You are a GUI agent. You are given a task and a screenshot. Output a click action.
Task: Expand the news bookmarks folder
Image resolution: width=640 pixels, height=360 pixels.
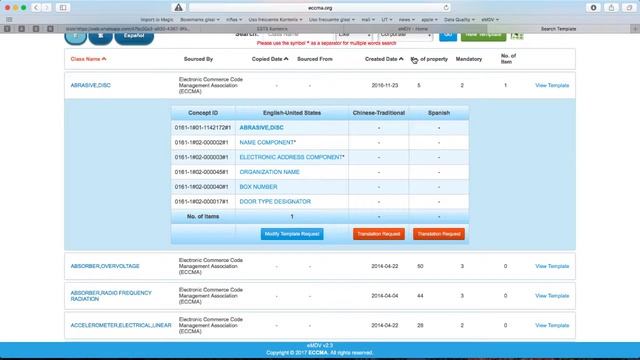click(407, 20)
